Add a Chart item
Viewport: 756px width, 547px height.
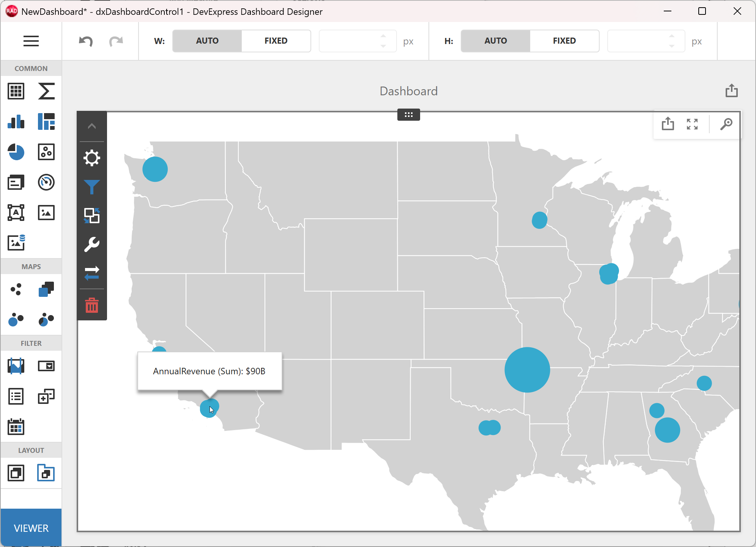click(x=16, y=121)
